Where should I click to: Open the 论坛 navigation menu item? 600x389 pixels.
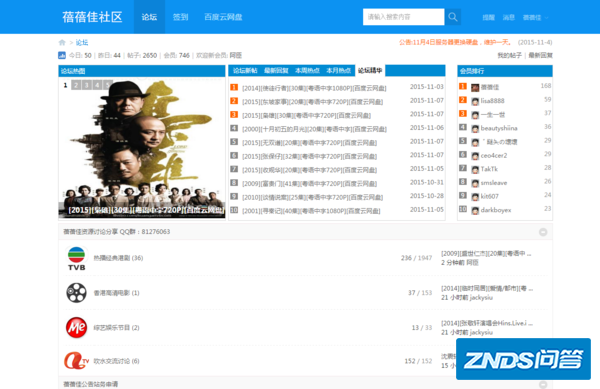point(149,17)
